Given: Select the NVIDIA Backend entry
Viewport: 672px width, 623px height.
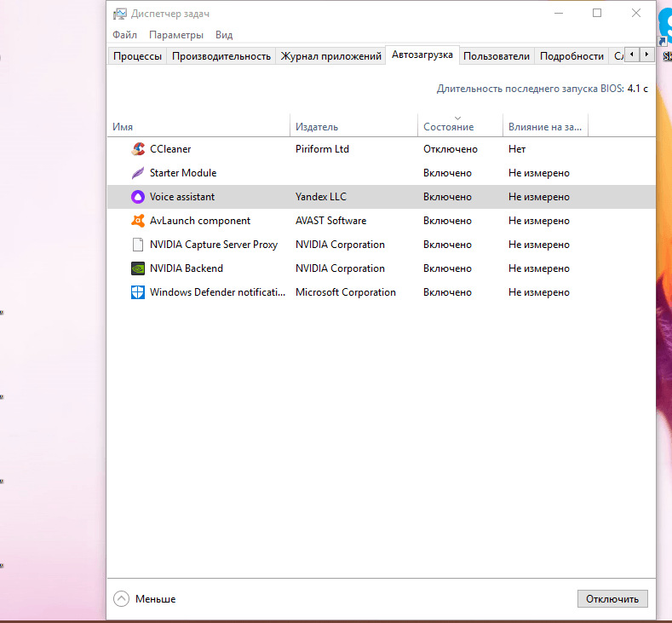Looking at the screenshot, I should pyautogui.click(x=187, y=268).
